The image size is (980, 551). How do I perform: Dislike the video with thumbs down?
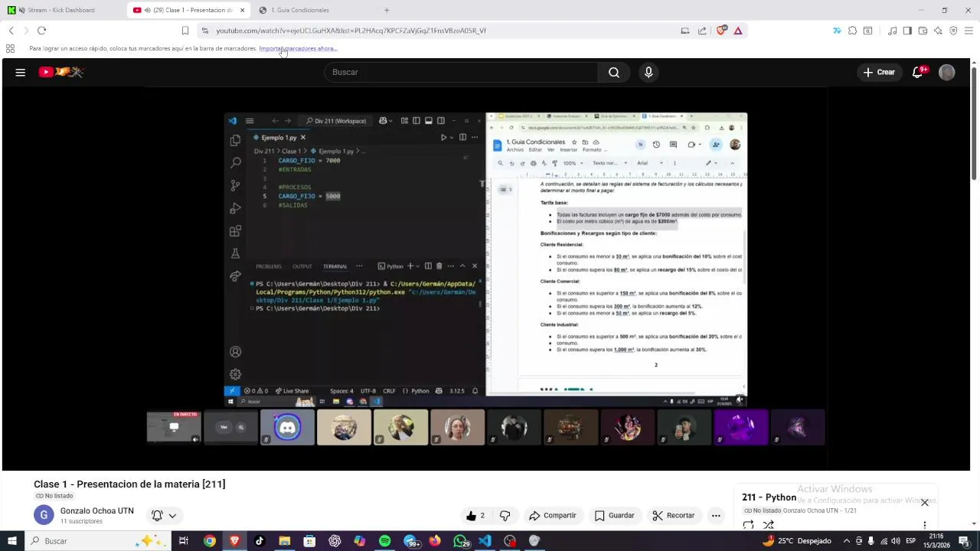pyautogui.click(x=505, y=516)
